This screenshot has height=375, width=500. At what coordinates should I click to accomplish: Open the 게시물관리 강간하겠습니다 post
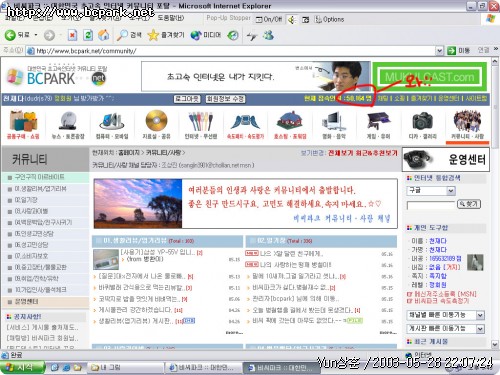(135, 310)
